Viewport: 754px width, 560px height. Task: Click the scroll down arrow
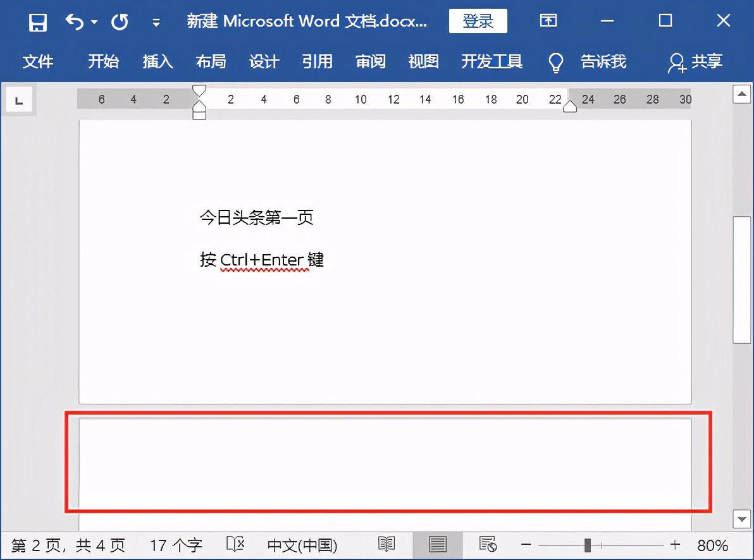(x=741, y=519)
